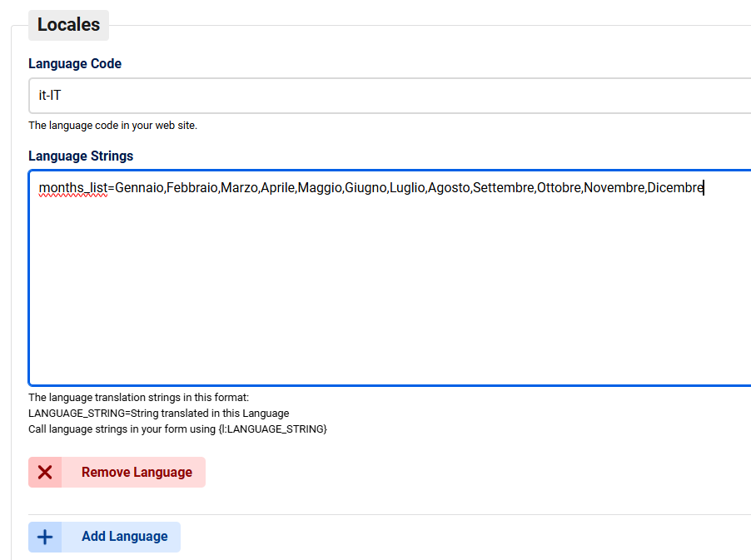Click the Language Code label
The image size is (751, 560).
[x=75, y=64]
